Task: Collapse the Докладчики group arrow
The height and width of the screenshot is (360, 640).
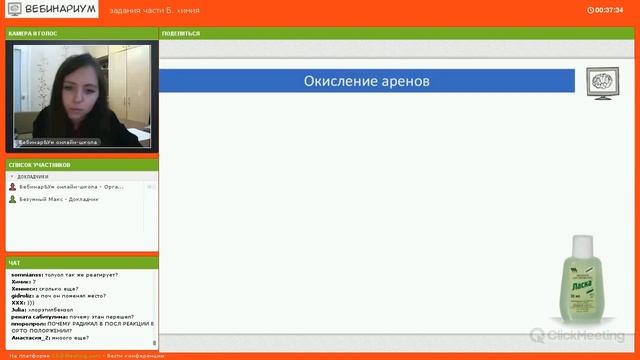Action: tap(12, 177)
